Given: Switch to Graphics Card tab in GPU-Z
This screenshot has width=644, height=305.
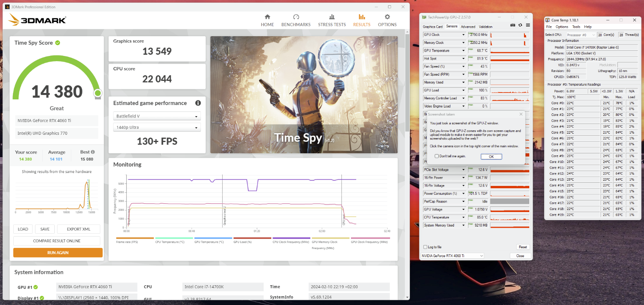Looking at the screenshot, I should coord(433,27).
